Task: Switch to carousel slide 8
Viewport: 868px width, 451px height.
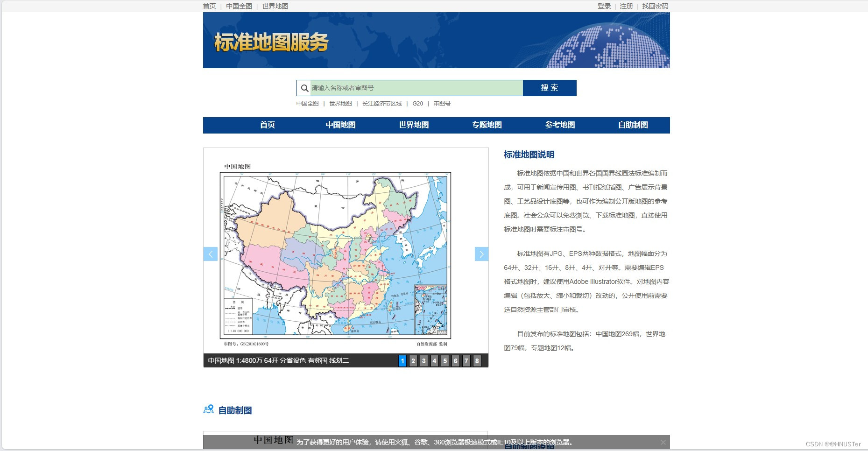Action: [477, 361]
